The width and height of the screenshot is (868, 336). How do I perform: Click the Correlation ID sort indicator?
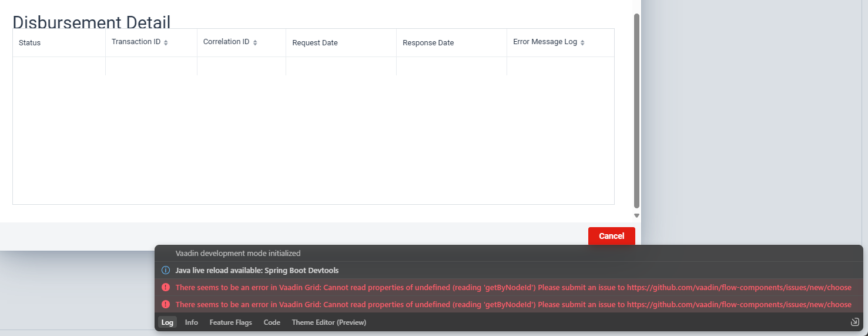click(255, 43)
